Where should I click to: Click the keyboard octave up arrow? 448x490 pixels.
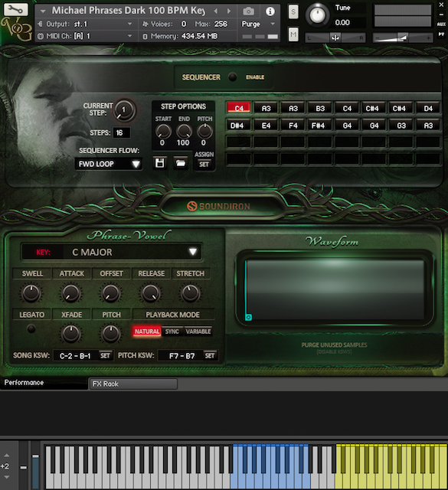click(6, 455)
